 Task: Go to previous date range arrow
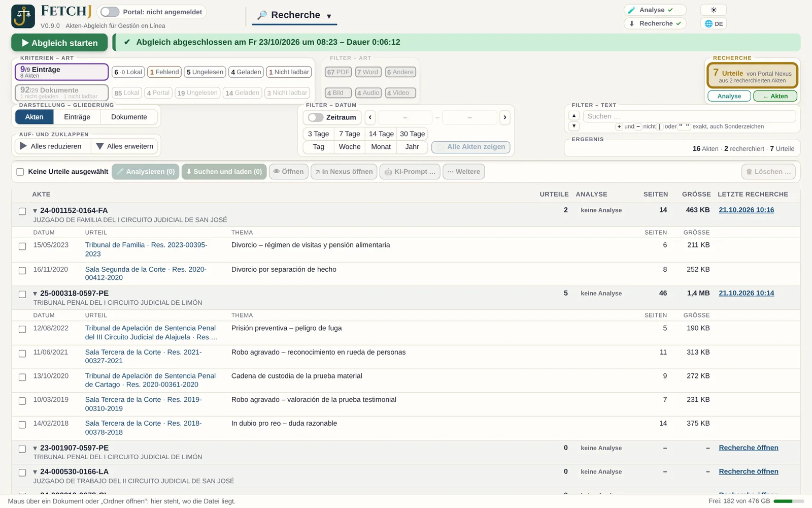(370, 117)
